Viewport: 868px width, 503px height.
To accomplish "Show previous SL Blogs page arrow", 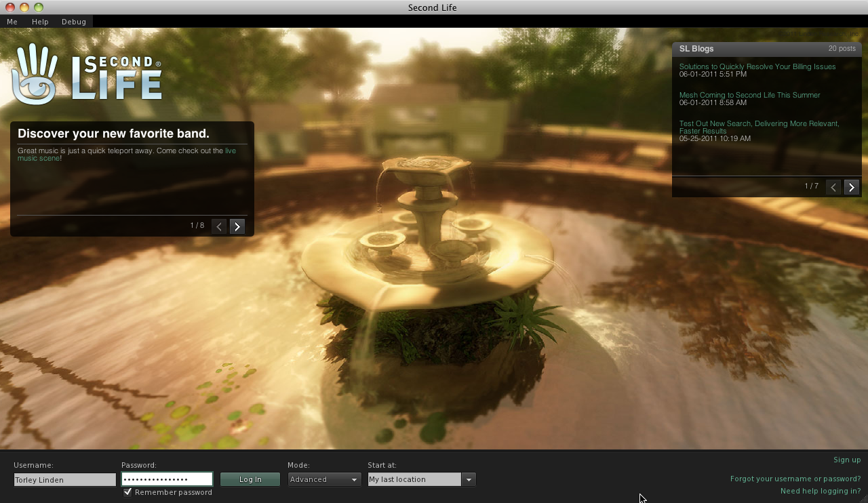I will click(x=833, y=187).
